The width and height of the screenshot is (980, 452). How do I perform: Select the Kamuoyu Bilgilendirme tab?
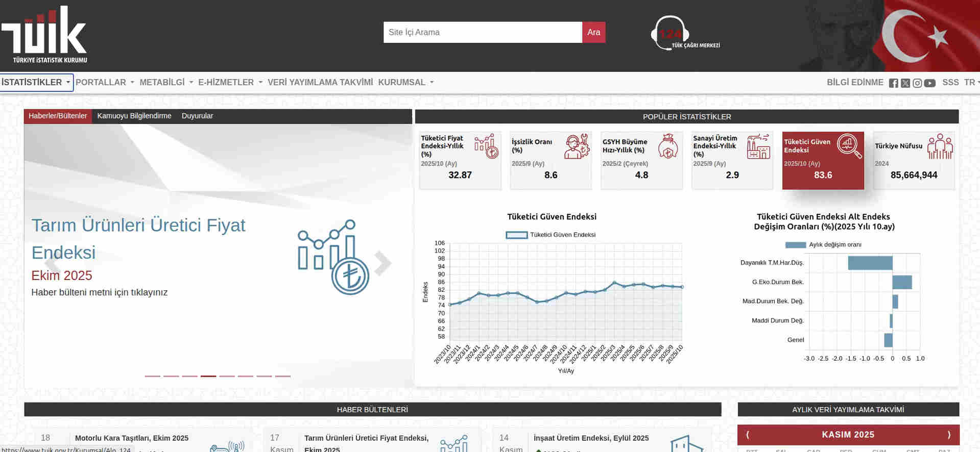click(x=134, y=116)
